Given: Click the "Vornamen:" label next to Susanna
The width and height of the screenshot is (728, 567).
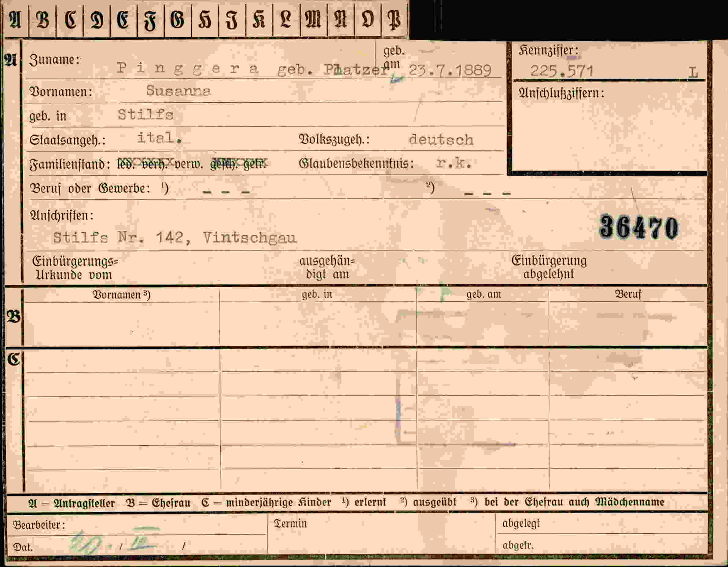Looking at the screenshot, I should (x=61, y=92).
